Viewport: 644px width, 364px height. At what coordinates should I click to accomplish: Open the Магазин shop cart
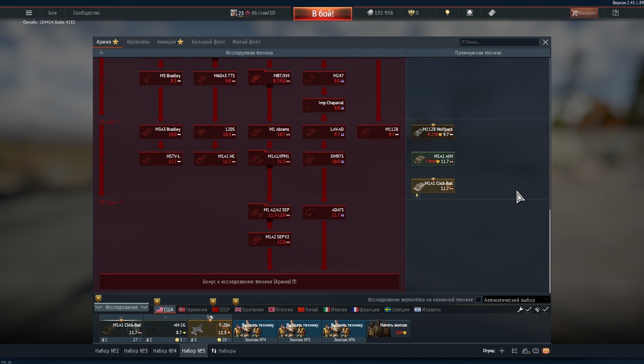(x=584, y=13)
